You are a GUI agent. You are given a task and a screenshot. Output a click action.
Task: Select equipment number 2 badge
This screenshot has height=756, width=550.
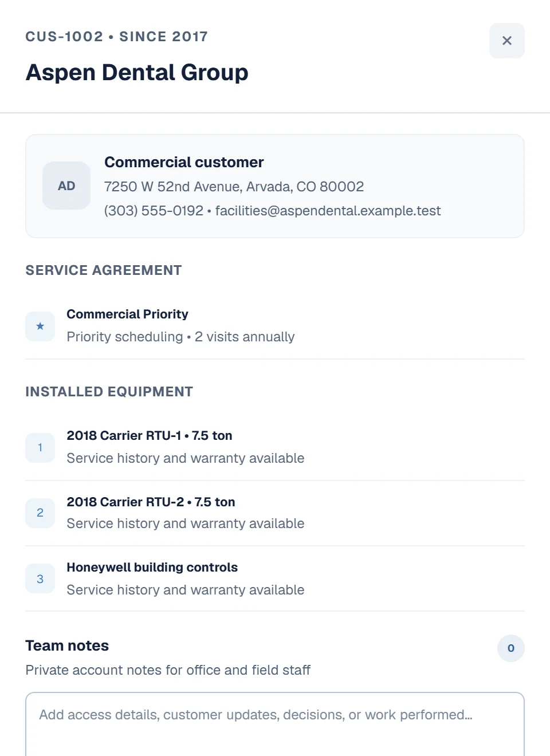[x=40, y=513]
